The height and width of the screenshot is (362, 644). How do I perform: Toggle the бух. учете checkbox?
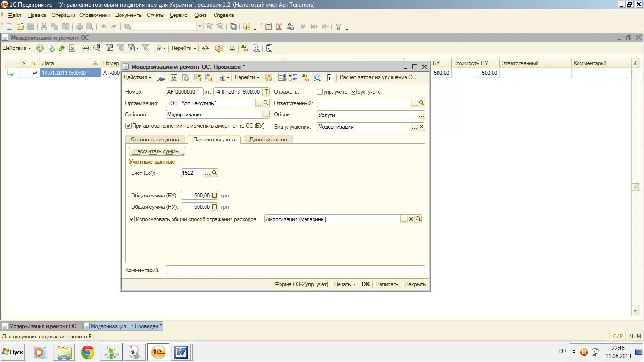[354, 92]
